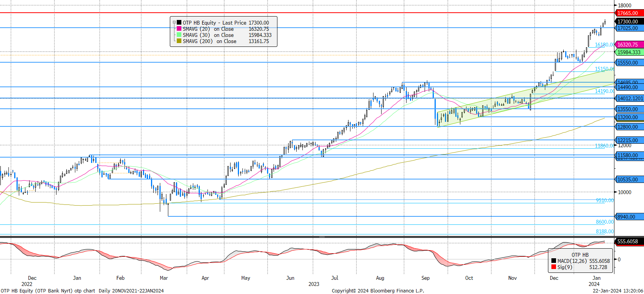This screenshot has width=644, height=294.
Task: Click the Jun label on time axis
Action: point(290,278)
